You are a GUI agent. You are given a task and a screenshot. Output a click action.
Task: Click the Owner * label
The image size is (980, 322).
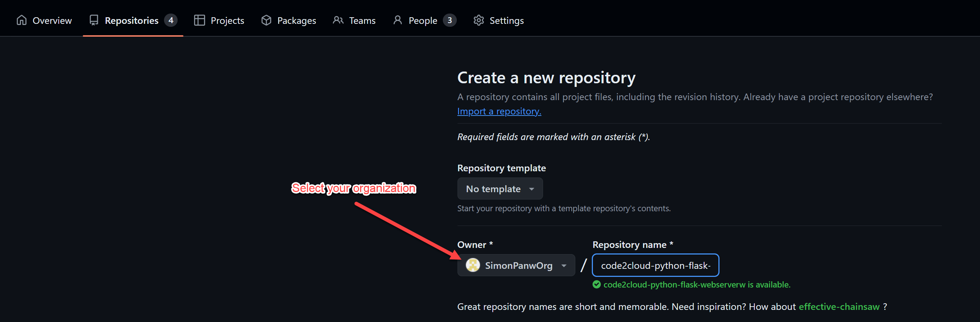pos(475,245)
